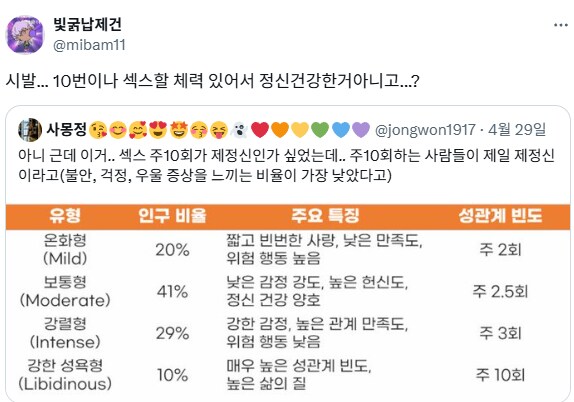This screenshot has height=402, width=574.
Task: Click the ghost emoji in the display name
Action: [240, 130]
